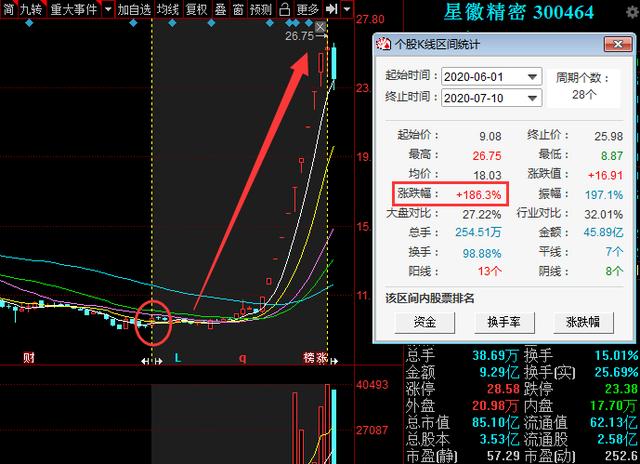640x464 pixels.
Task: Open the settings gear beside 星徽精密 title
Action: [x=633, y=13]
